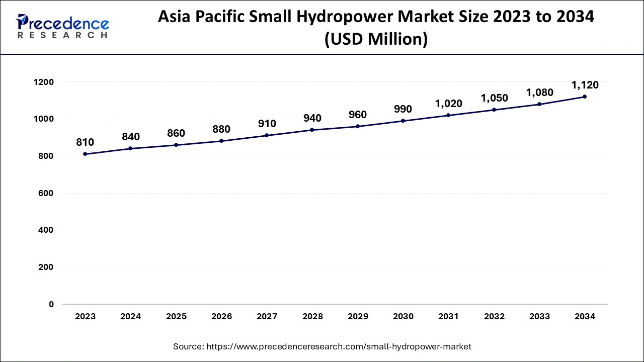This screenshot has width=644, height=362.
Task: Click the 2024 x-axis label
Action: click(130, 317)
